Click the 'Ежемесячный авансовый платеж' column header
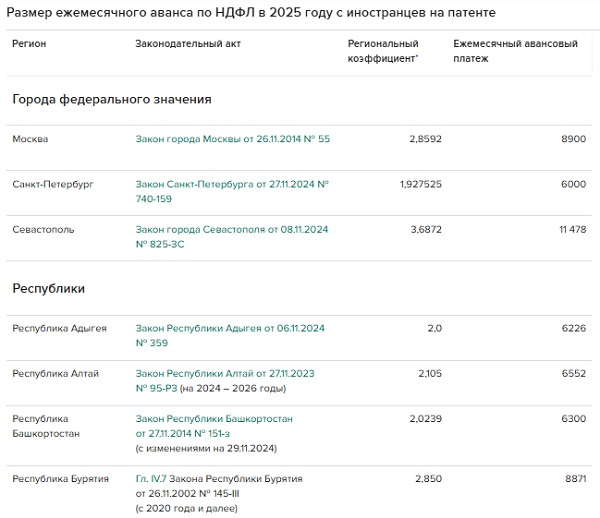Viewport: 600px width, 518px height. [x=515, y=51]
